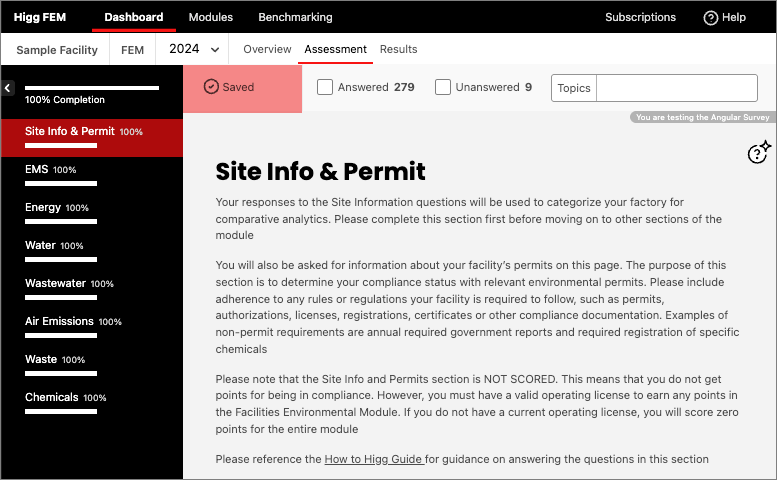Click the 100% Completion progress bar
Screen dimensions: 777x480
[x=91, y=89]
